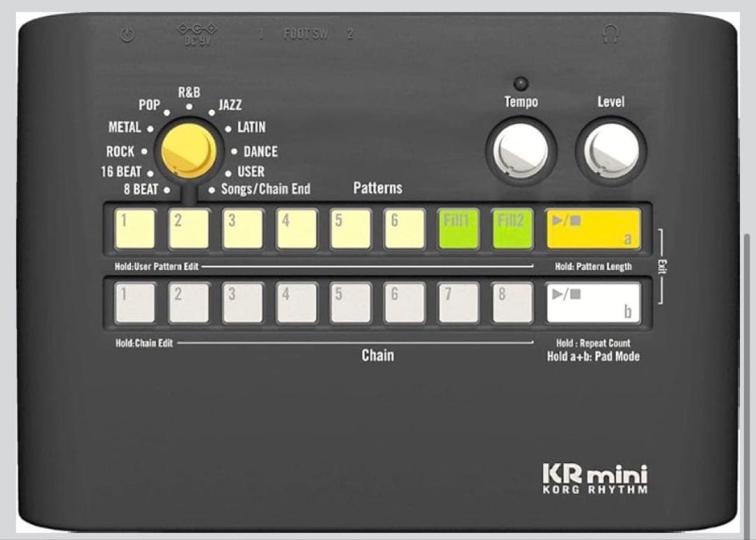Click the Hold:Chain Edit label

[x=144, y=343]
